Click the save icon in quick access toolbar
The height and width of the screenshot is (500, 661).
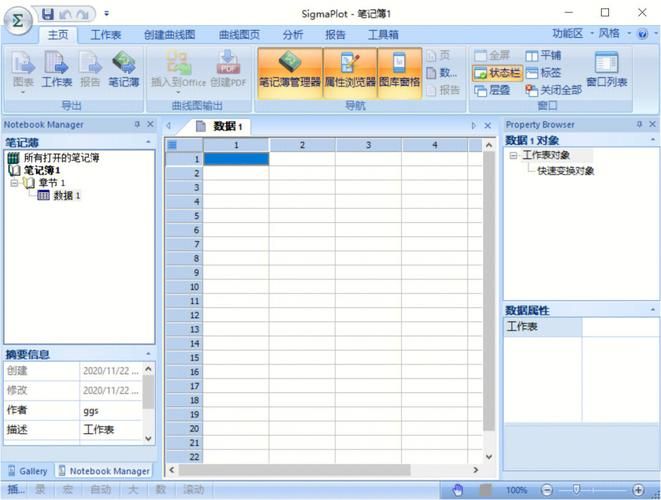(x=48, y=14)
